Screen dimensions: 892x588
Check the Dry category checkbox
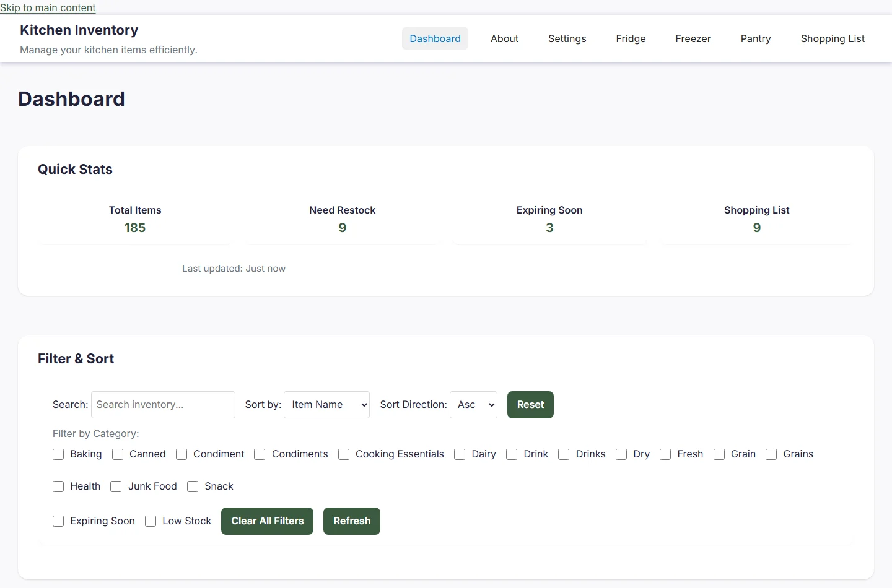pos(621,454)
